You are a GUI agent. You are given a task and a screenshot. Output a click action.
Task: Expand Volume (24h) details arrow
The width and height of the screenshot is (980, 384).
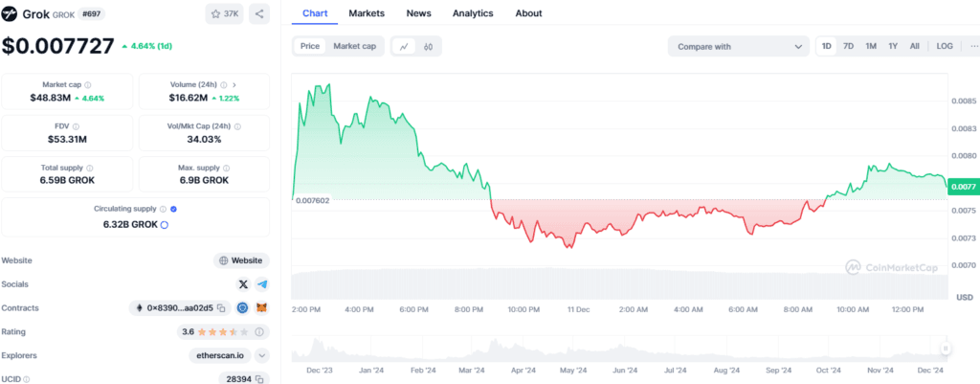pyautogui.click(x=234, y=84)
